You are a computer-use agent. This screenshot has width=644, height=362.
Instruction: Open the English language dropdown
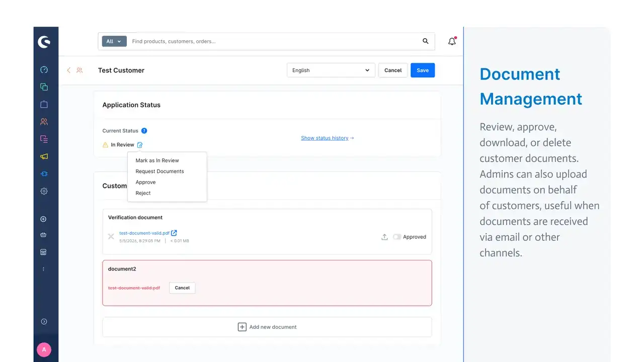(x=331, y=70)
